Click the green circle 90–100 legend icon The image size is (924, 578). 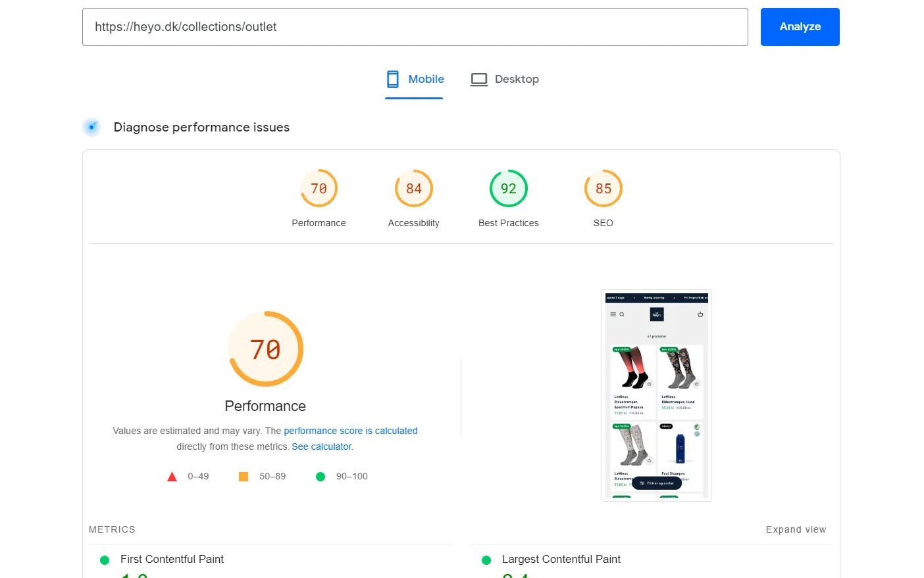321,477
